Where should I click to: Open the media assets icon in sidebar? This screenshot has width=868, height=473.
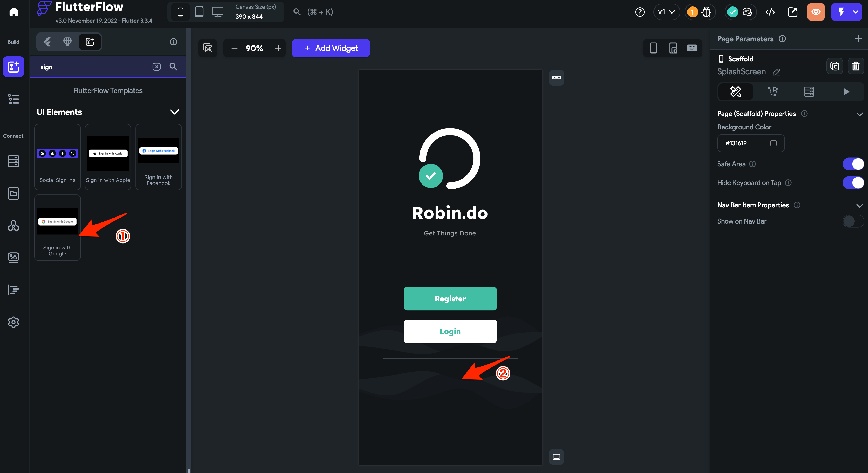click(x=14, y=258)
